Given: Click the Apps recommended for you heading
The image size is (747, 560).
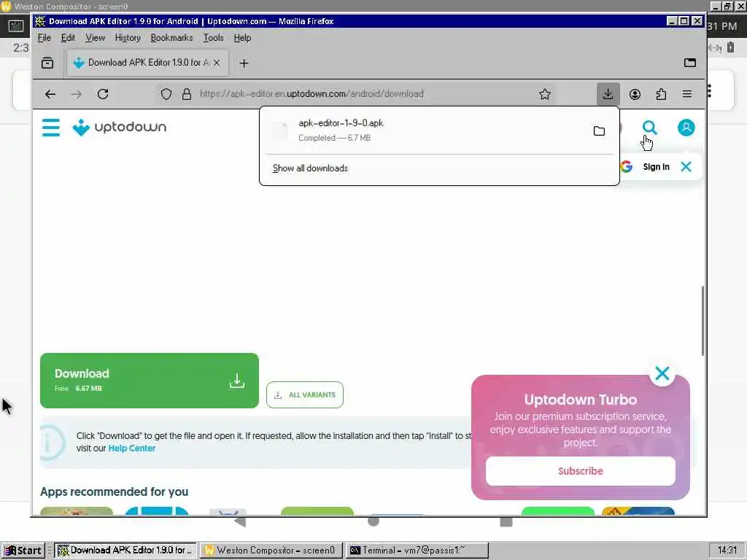Looking at the screenshot, I should pyautogui.click(x=115, y=491).
